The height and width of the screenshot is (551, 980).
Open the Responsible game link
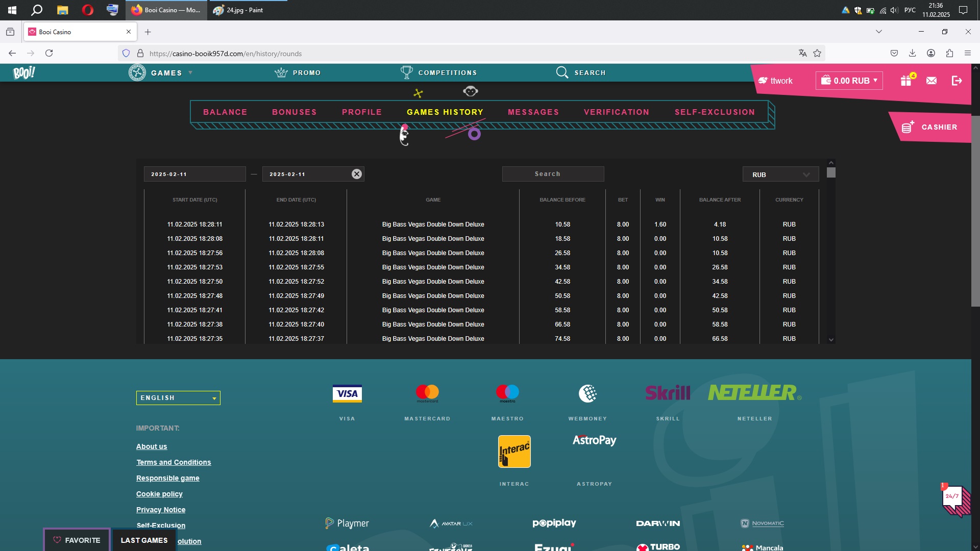(168, 478)
